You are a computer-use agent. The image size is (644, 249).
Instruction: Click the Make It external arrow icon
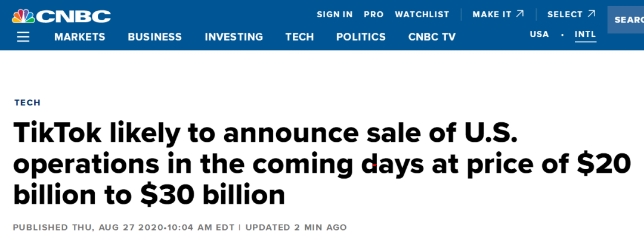(520, 14)
